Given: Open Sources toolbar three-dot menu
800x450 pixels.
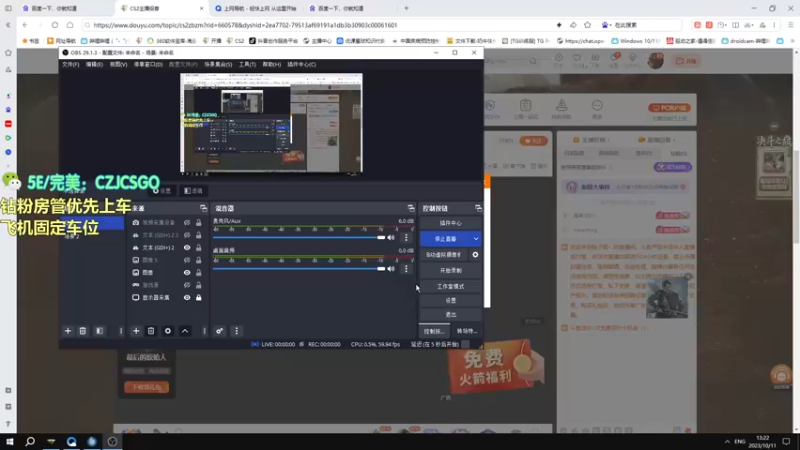Looking at the screenshot, I should point(204,331).
